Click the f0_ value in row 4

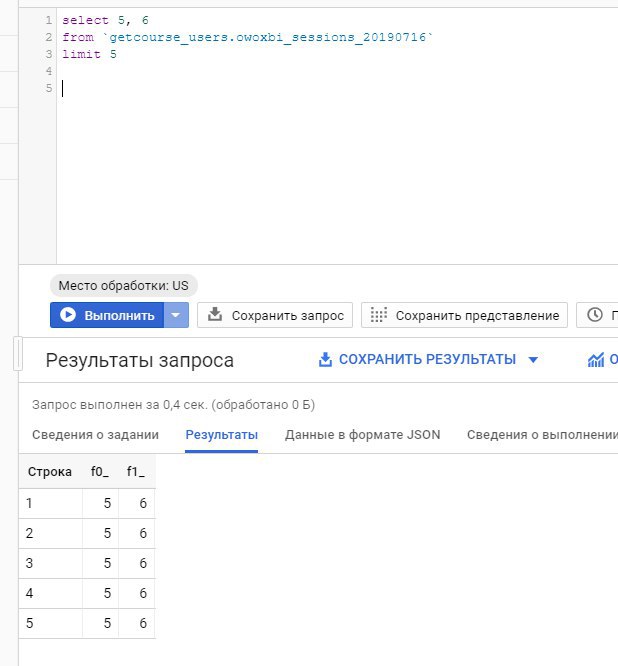click(107, 593)
